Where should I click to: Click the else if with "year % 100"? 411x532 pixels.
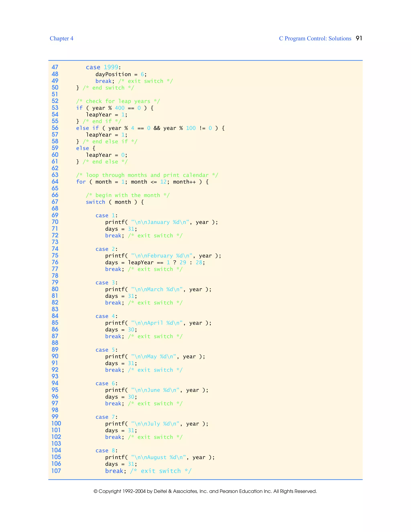150,128
